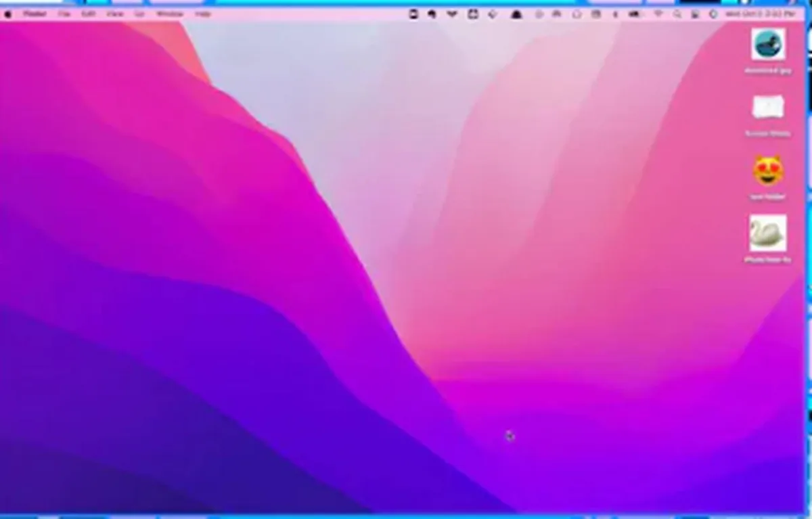Open the Apple menu

point(9,12)
